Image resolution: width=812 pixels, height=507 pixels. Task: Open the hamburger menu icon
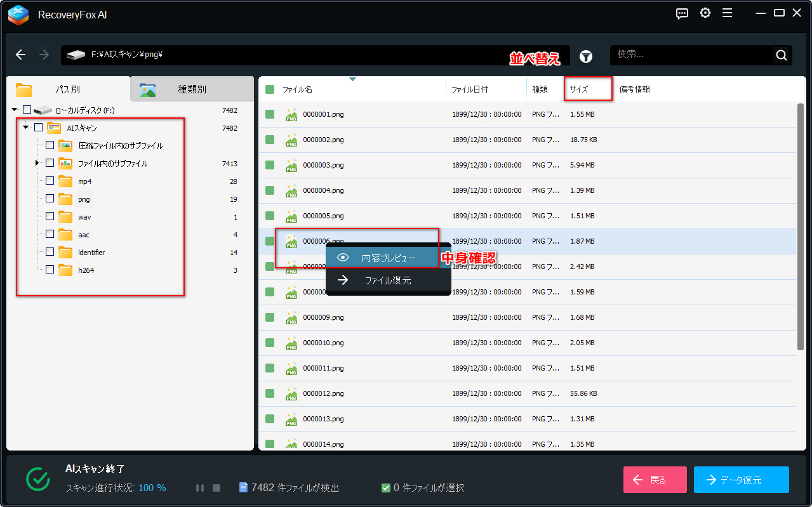coord(728,13)
